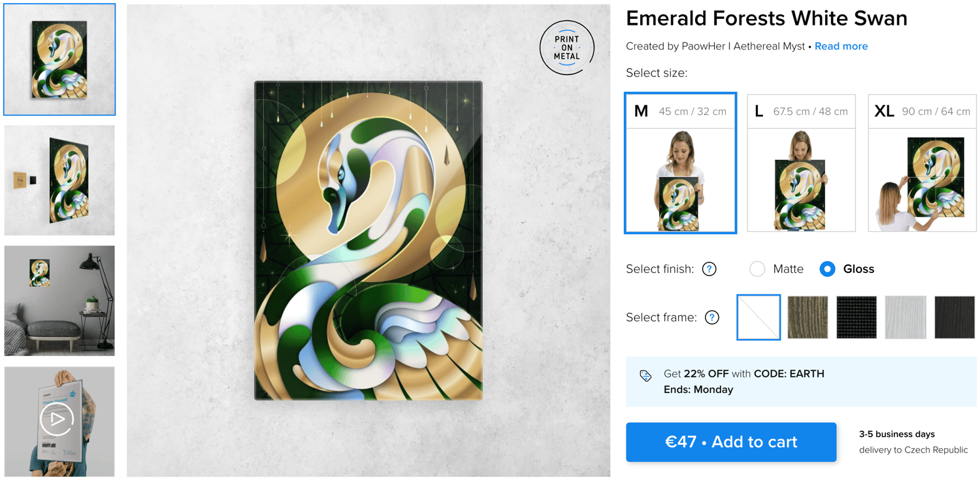Click the discount tag icon

pos(645,376)
